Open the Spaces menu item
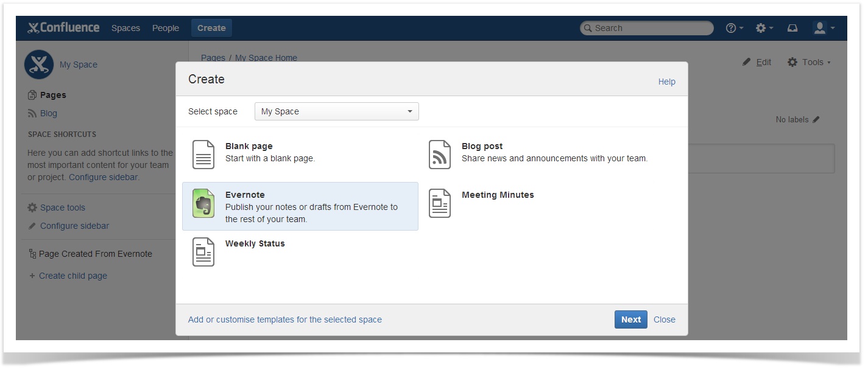Viewport: 868px width, 370px height. click(125, 27)
